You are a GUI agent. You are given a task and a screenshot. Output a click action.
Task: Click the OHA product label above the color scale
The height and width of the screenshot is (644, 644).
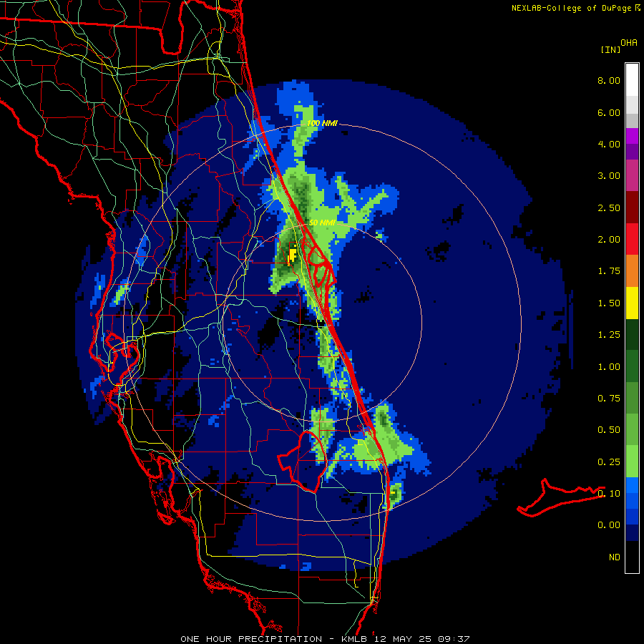click(629, 43)
